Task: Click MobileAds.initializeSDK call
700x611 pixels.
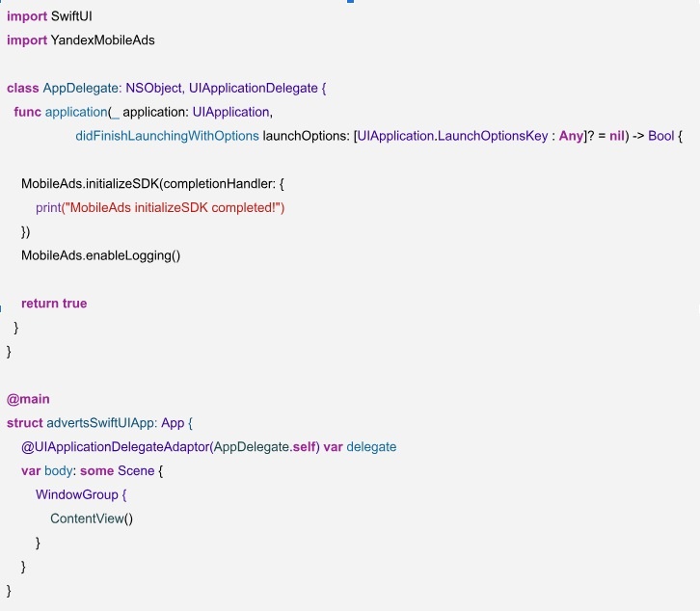Action: [90, 183]
